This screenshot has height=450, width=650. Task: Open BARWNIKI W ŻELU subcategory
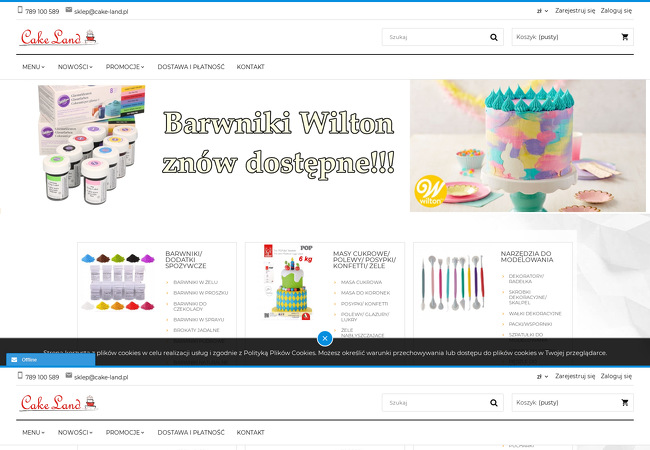click(195, 282)
